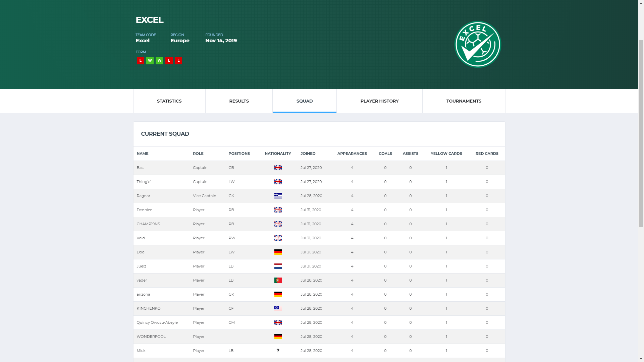644x362 pixels.
Task: Click Mick's unknown nationality question mark
Action: (x=278, y=351)
